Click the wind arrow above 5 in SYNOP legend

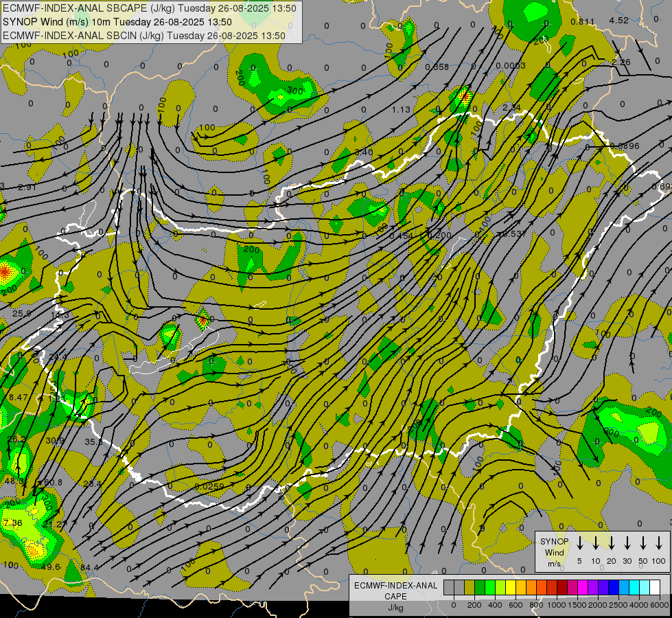pos(579,543)
